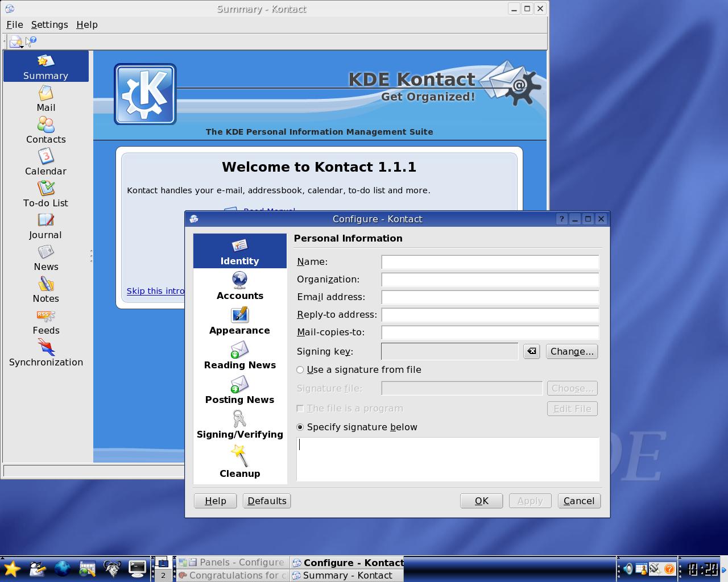Image resolution: width=728 pixels, height=582 pixels.
Task: Select the Reading News configuration page
Action: pos(240,355)
